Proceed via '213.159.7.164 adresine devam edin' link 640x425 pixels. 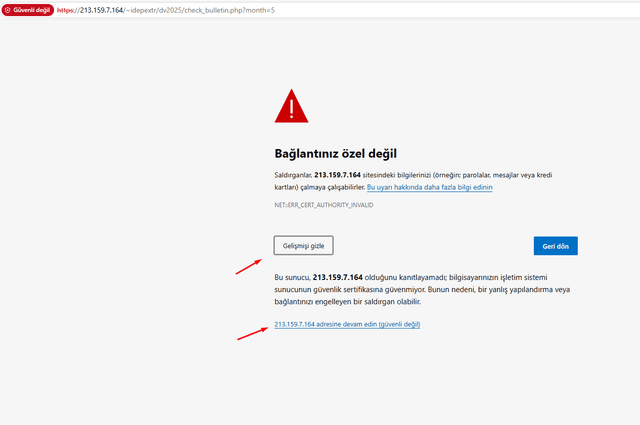click(347, 324)
